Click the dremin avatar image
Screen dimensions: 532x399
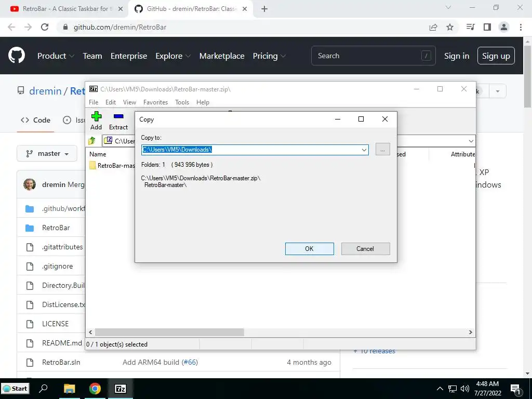[x=30, y=184]
